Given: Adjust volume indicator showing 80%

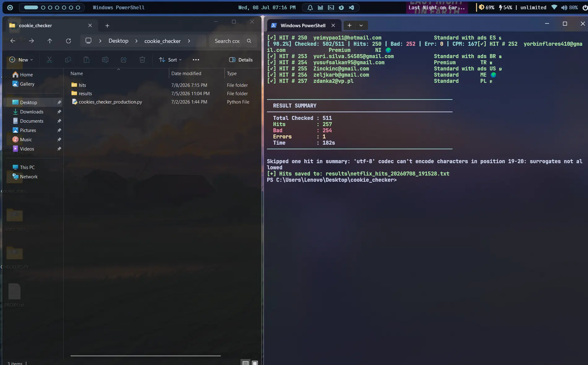Looking at the screenshot, I should point(569,7).
